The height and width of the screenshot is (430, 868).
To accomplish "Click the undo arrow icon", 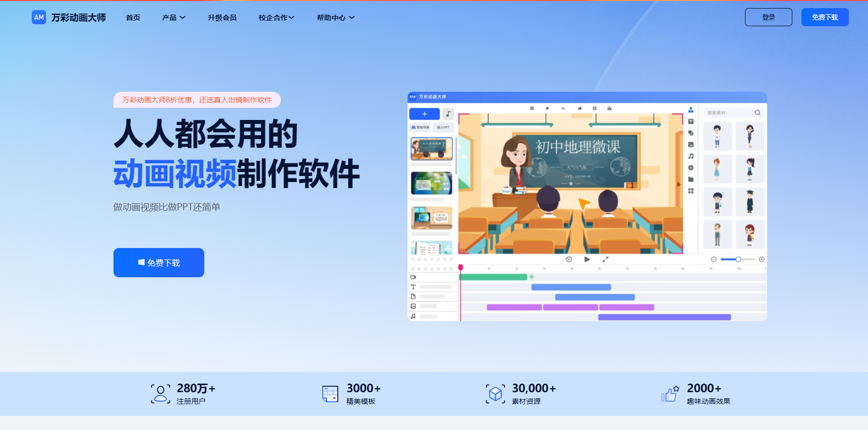I will click(563, 108).
